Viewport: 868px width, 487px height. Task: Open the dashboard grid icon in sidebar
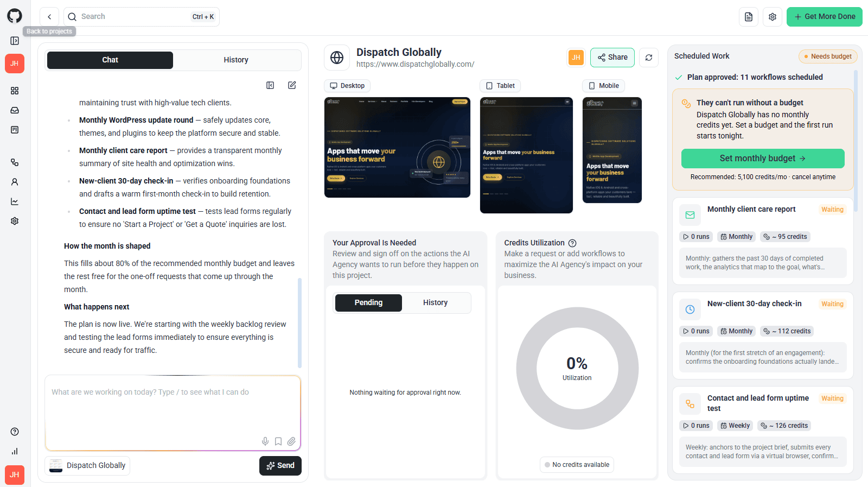[15, 91]
